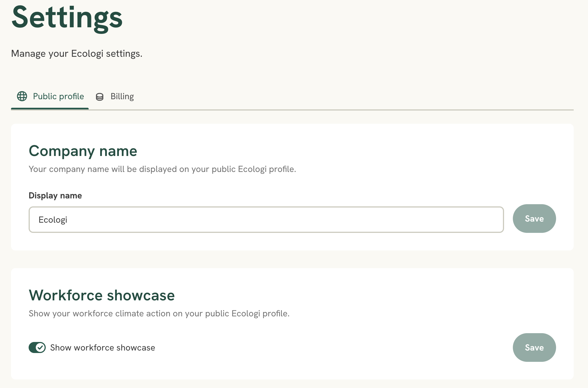Click the Company name heading
Screen dimensions: 588x388
[x=83, y=151]
